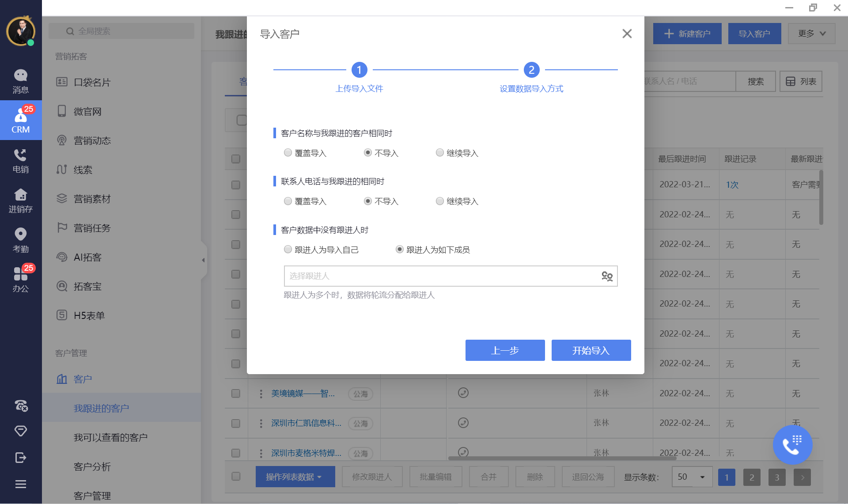
Task: Close the 导入客户 dialog with the X
Action: tap(627, 34)
